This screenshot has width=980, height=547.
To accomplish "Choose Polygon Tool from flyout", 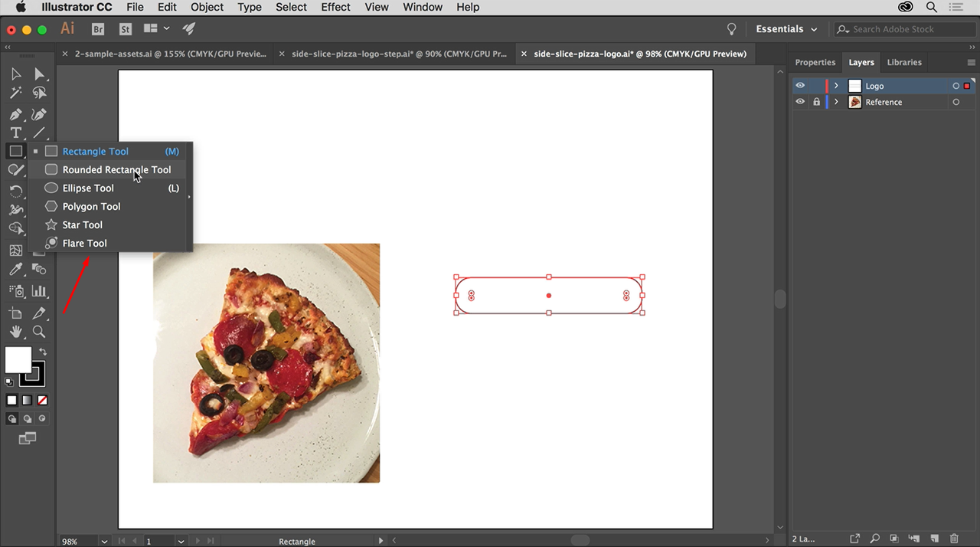I will [x=108, y=206].
